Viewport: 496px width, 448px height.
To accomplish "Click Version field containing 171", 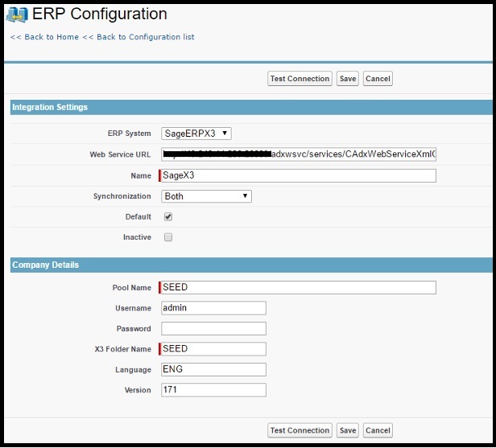I will (x=213, y=390).
